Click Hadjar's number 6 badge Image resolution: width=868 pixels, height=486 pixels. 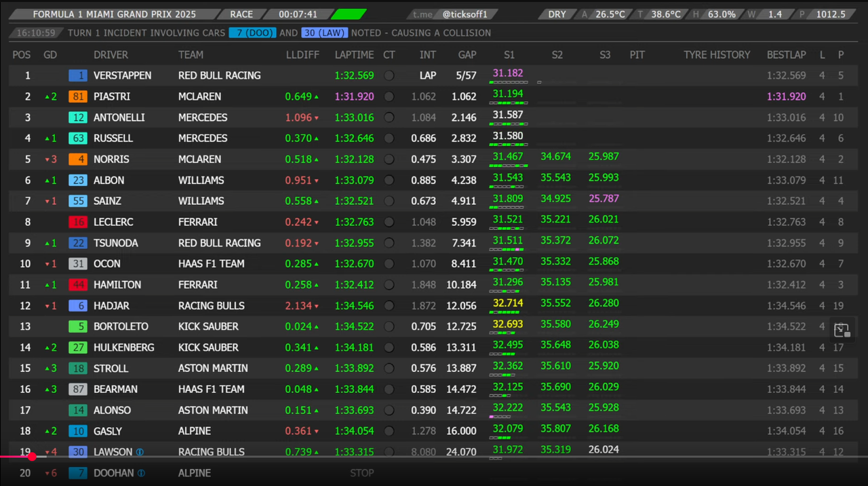click(78, 306)
